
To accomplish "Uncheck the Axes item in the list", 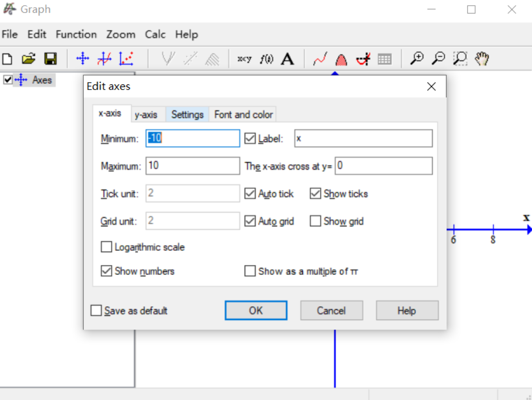I will [7, 80].
